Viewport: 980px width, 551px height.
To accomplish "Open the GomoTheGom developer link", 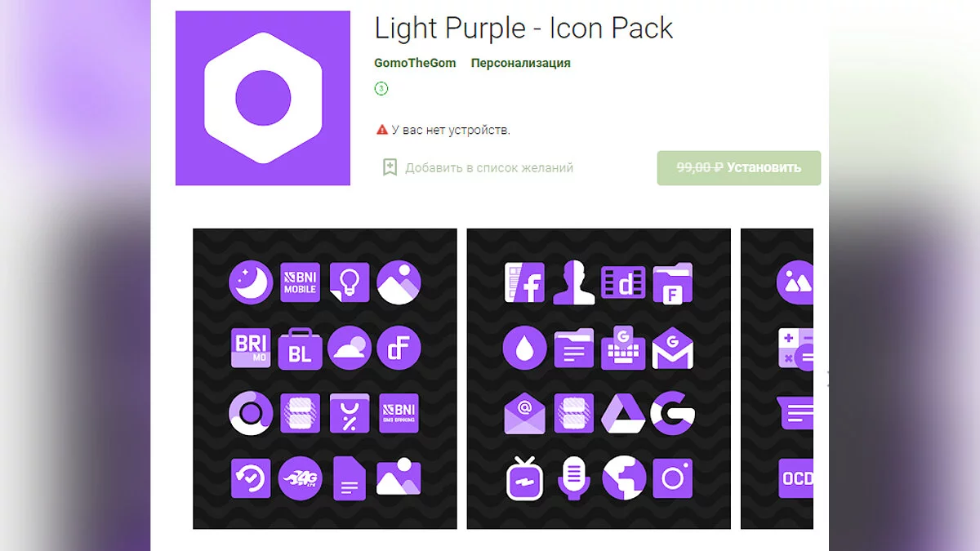I will [415, 63].
